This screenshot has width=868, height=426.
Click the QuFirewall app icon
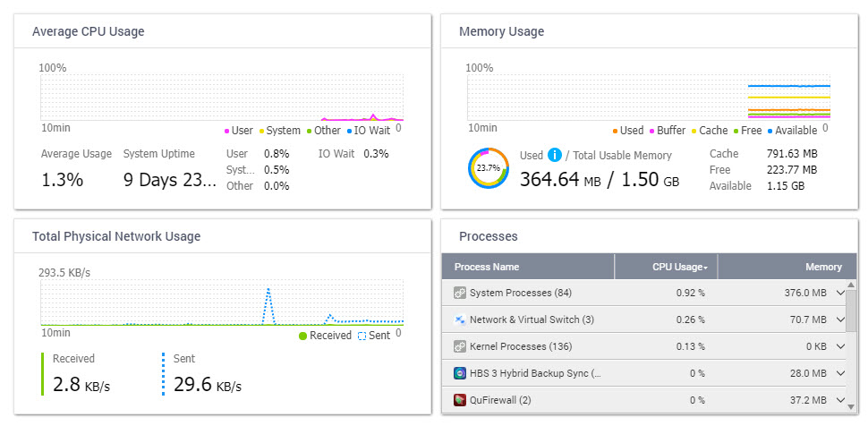(x=459, y=399)
